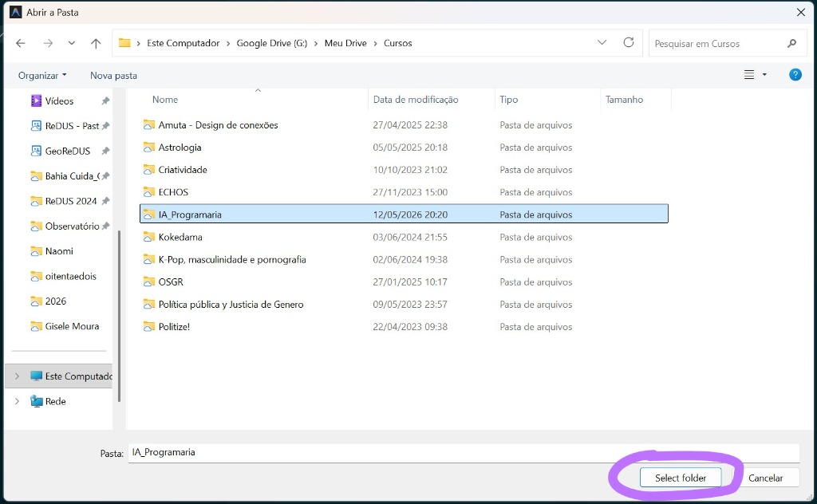The width and height of the screenshot is (817, 504).
Task: Click date 12/05/2026 20:20 cell
Action: tap(410, 215)
